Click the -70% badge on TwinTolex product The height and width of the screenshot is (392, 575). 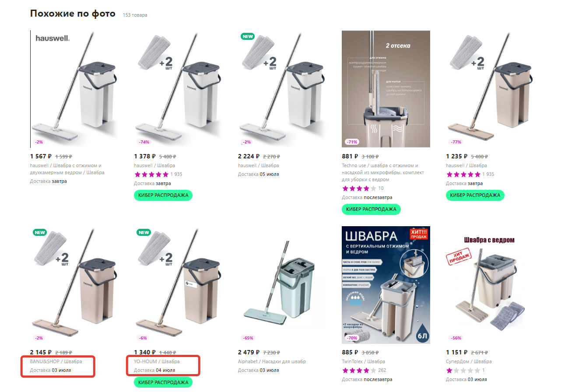[351, 338]
